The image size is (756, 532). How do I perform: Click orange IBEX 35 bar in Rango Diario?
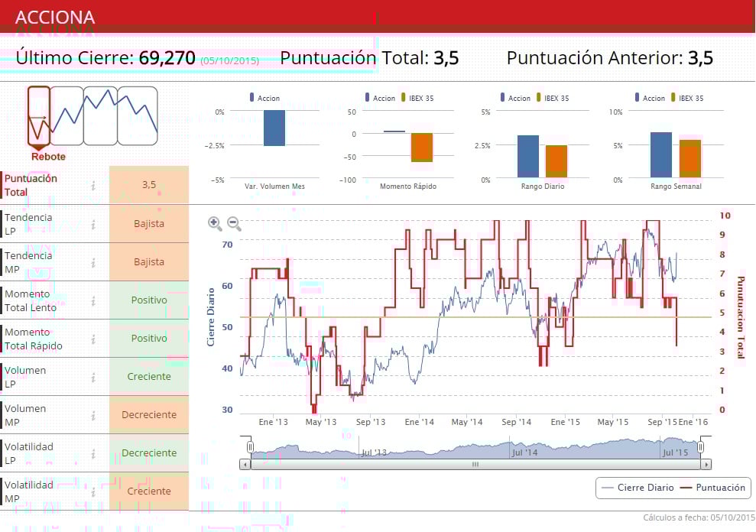(556, 161)
